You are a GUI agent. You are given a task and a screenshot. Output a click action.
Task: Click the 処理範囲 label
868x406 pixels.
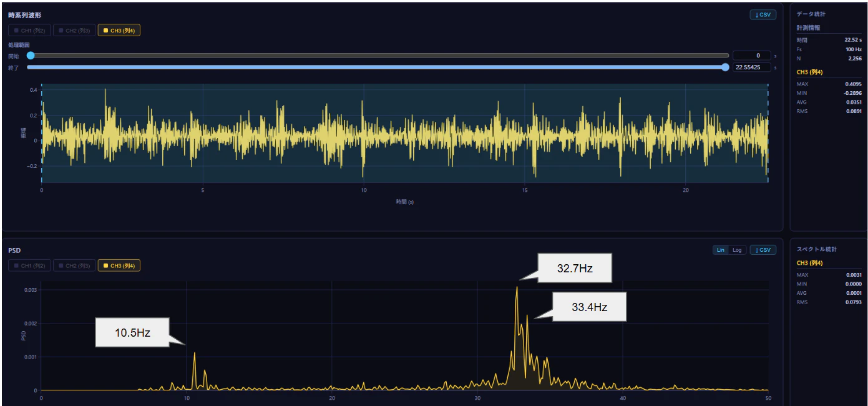pyautogui.click(x=19, y=45)
